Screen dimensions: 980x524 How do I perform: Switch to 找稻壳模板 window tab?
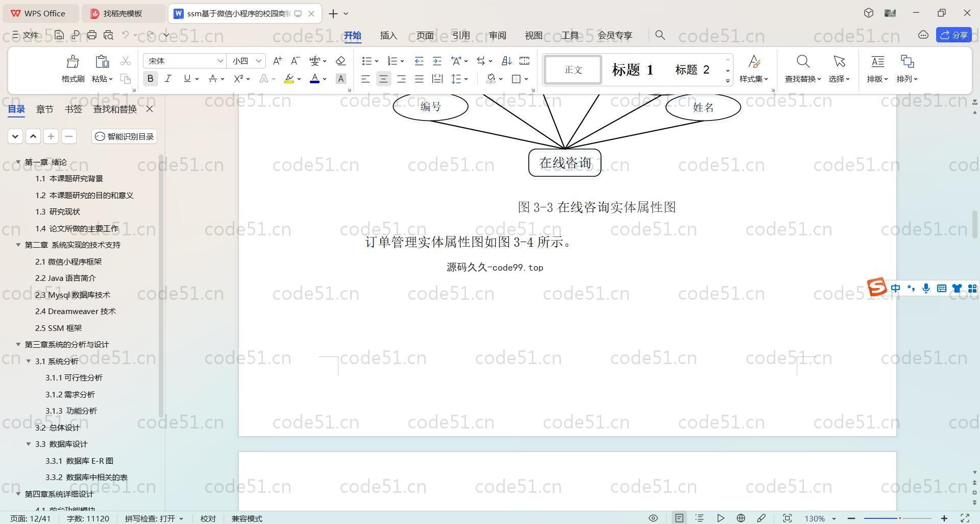[123, 13]
